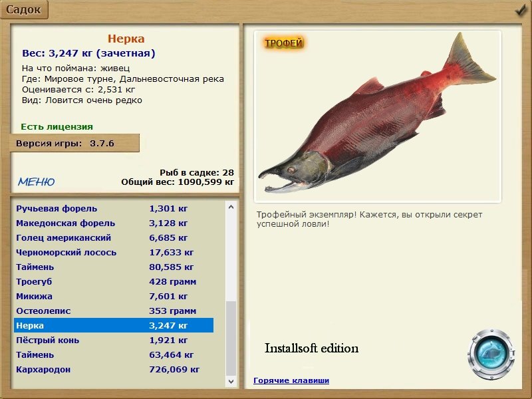This screenshot has width=532, height=399.
Task: Click the fish list scroll up arrow
Action: pyautogui.click(x=231, y=207)
